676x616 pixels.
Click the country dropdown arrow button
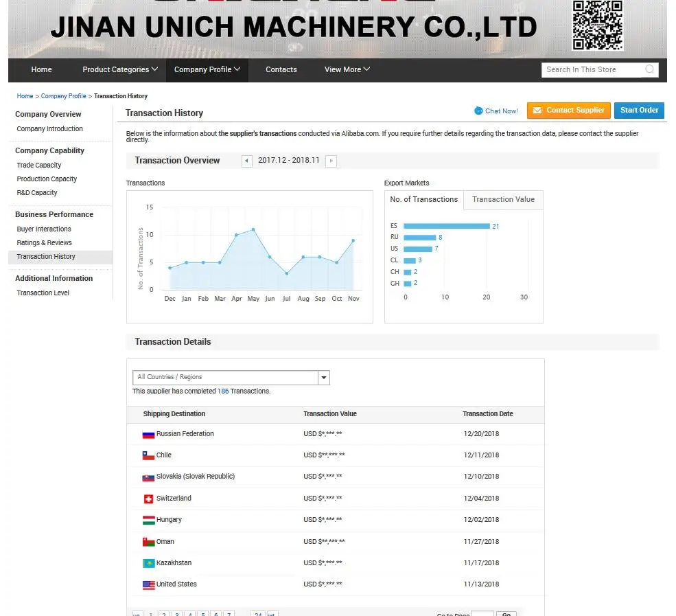tap(324, 378)
